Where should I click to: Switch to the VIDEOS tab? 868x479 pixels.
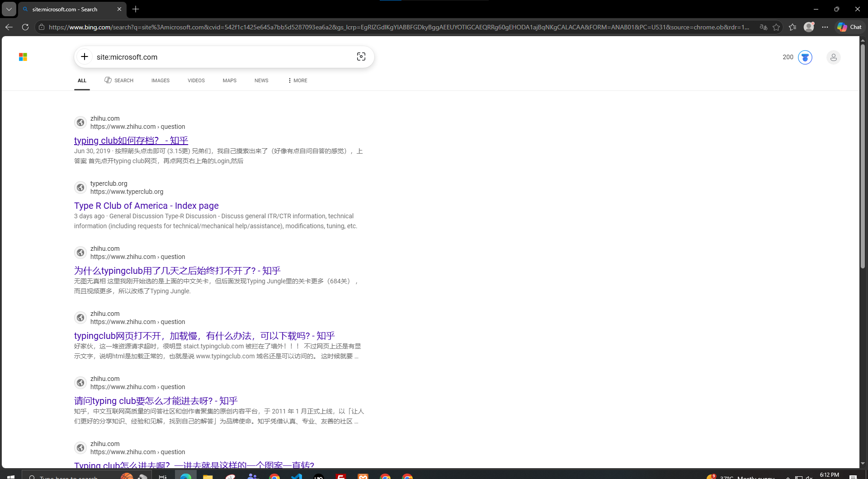tap(196, 80)
